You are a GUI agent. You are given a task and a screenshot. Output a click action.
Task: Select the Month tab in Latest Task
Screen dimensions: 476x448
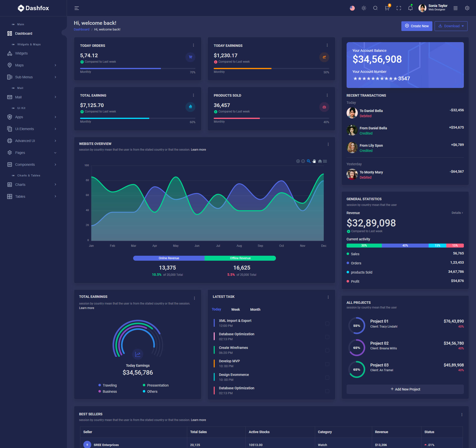[x=255, y=309]
